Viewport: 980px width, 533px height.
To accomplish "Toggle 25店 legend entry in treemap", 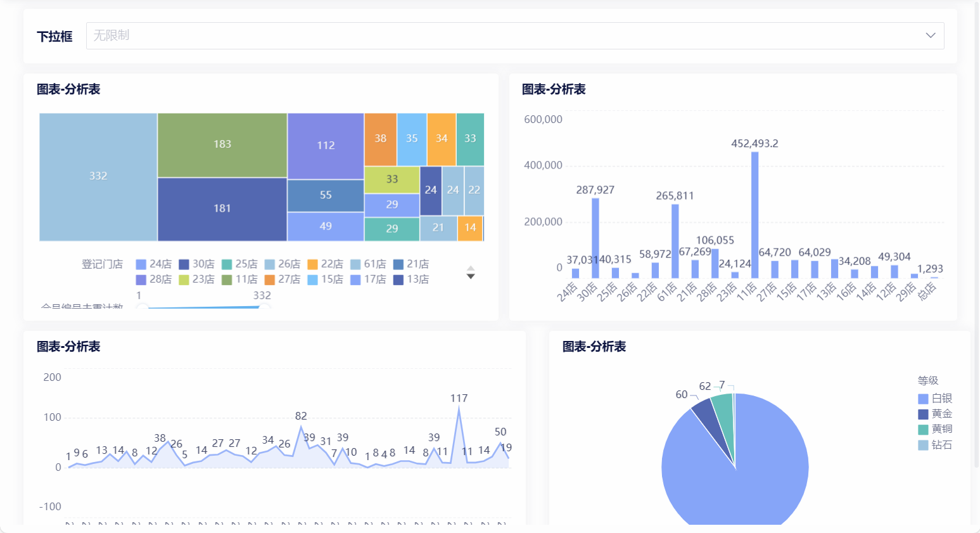I will [239, 264].
